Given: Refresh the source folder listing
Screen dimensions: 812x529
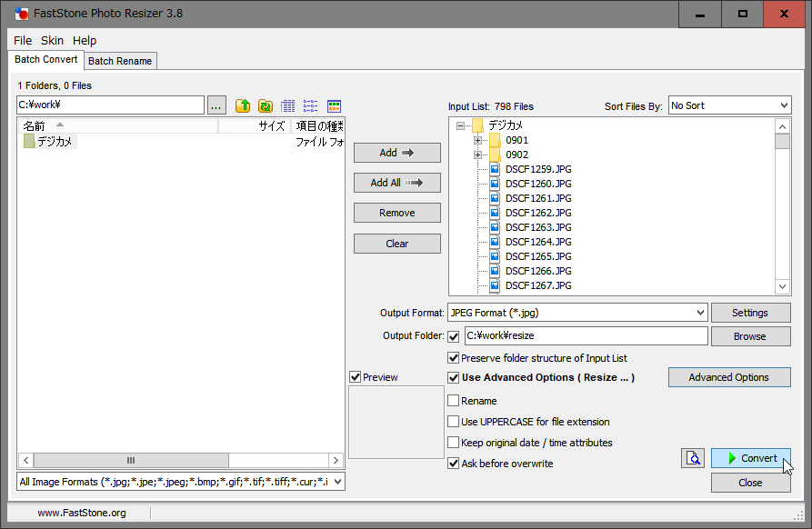Looking at the screenshot, I should [x=266, y=105].
